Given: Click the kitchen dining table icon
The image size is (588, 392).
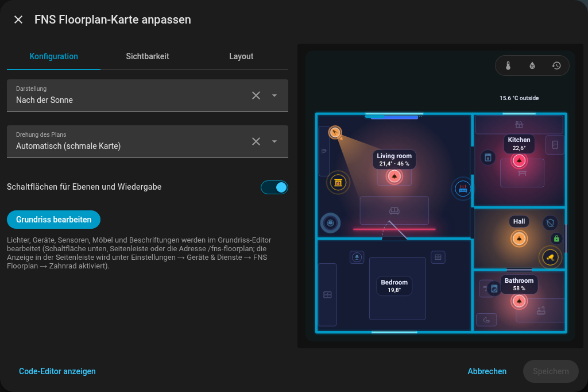Looking at the screenshot, I should pos(523,174).
